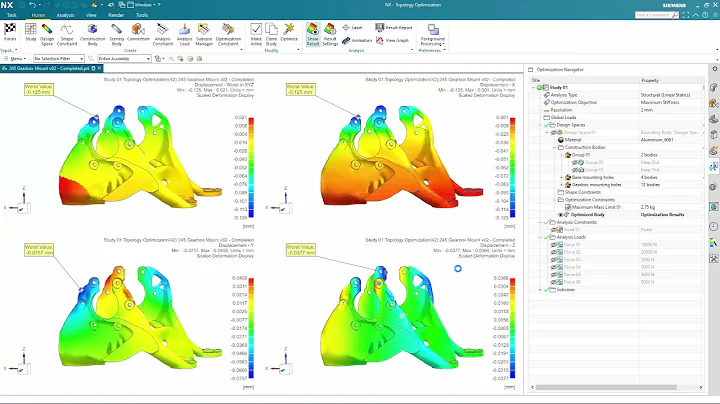The height and width of the screenshot is (404, 720).
Task: Select the Material row in the navigator
Action: click(617, 140)
